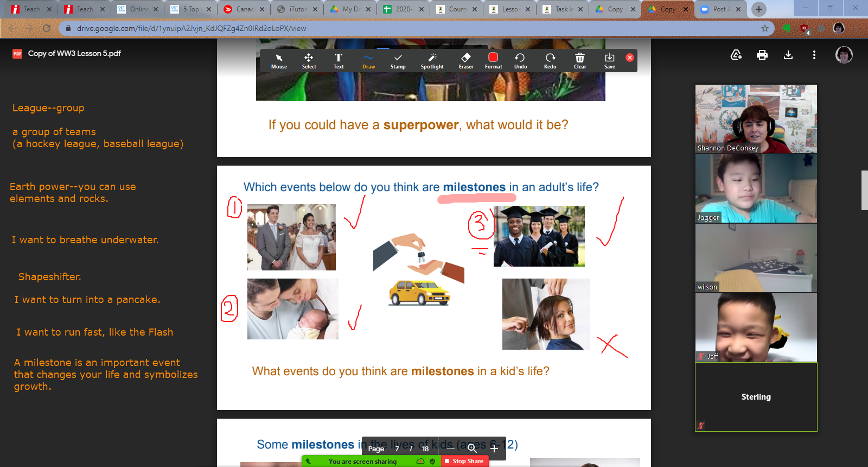
Task: Clear all annotations with trash icon
Action: tap(580, 61)
